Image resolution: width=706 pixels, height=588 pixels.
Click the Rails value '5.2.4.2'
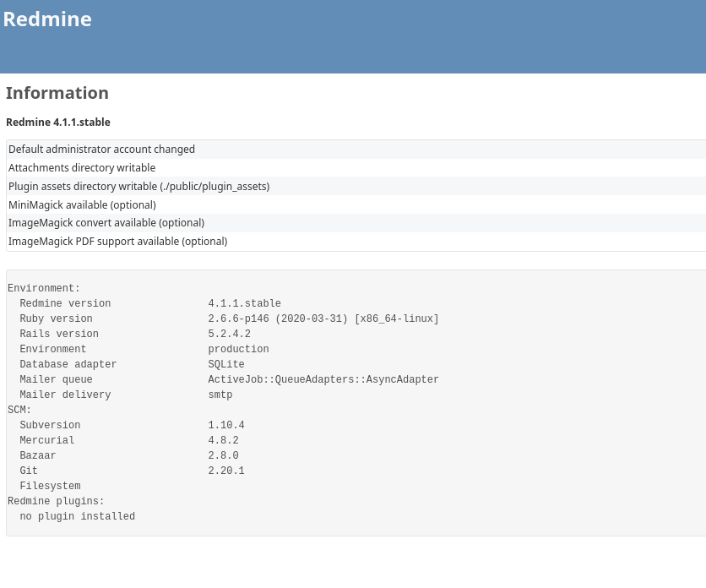tap(229, 334)
